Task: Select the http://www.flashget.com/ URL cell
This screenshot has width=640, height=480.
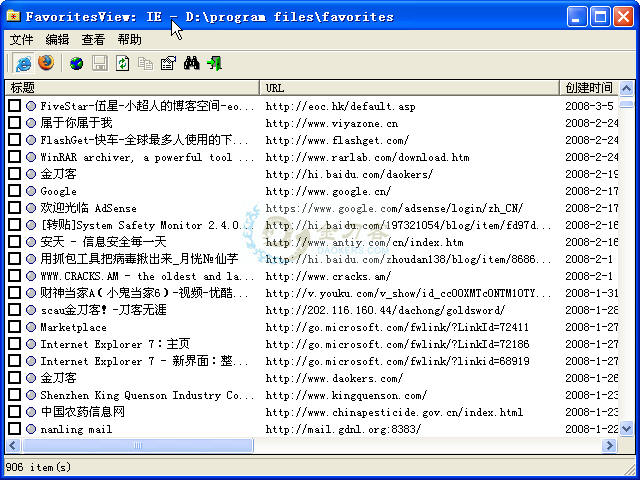Action: [x=337, y=140]
